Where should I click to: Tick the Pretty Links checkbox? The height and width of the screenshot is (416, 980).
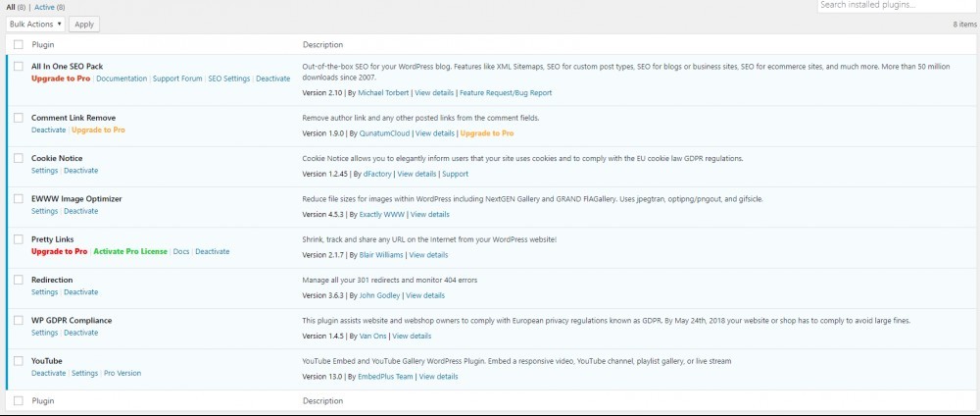[18, 239]
